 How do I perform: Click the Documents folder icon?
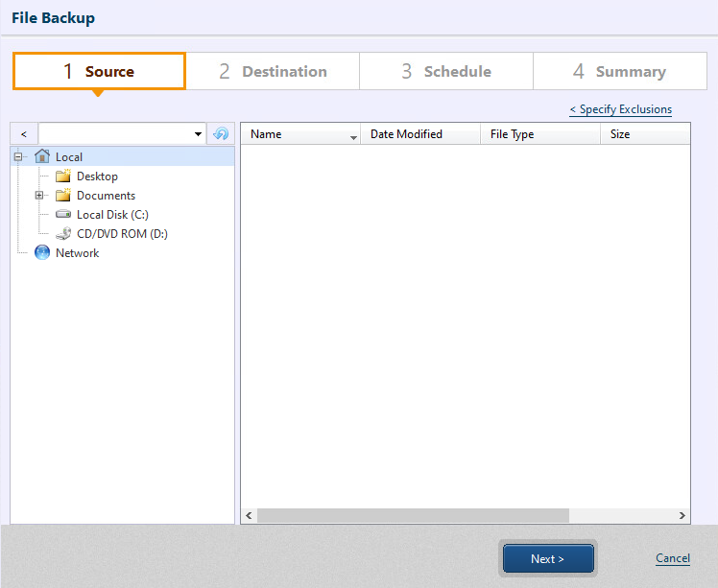pos(63,196)
